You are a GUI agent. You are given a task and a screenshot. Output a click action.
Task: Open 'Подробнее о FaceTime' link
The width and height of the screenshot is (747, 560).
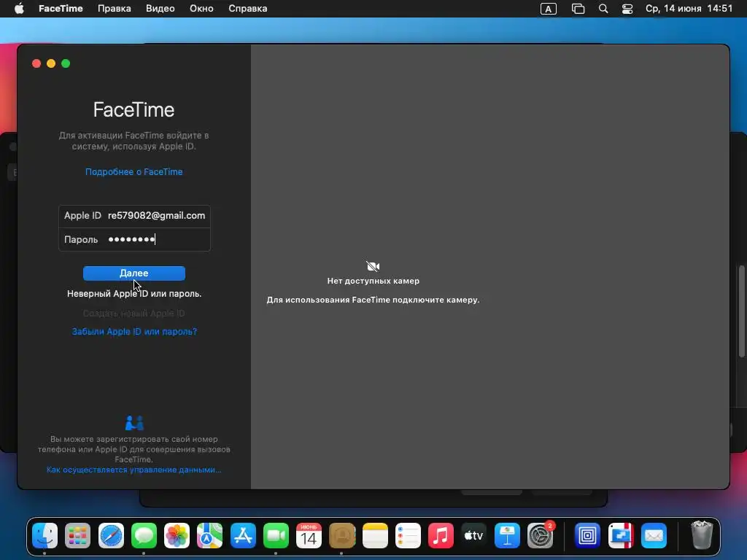[x=134, y=172]
